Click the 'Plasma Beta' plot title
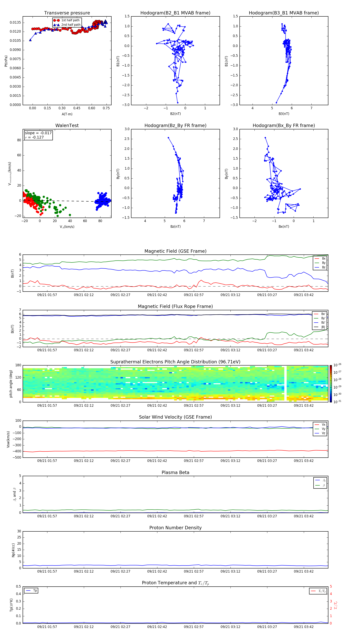351x644 pixels. pos(175,473)
